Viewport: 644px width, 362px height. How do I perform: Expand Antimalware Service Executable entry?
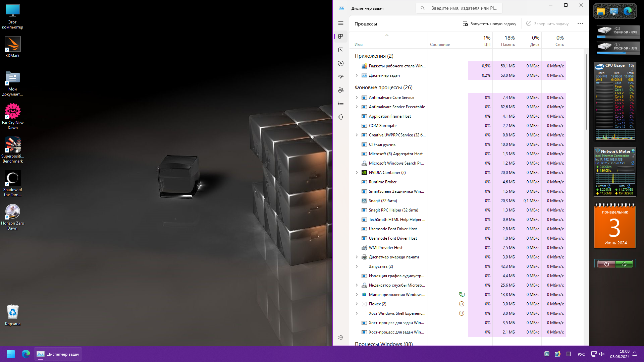click(357, 107)
